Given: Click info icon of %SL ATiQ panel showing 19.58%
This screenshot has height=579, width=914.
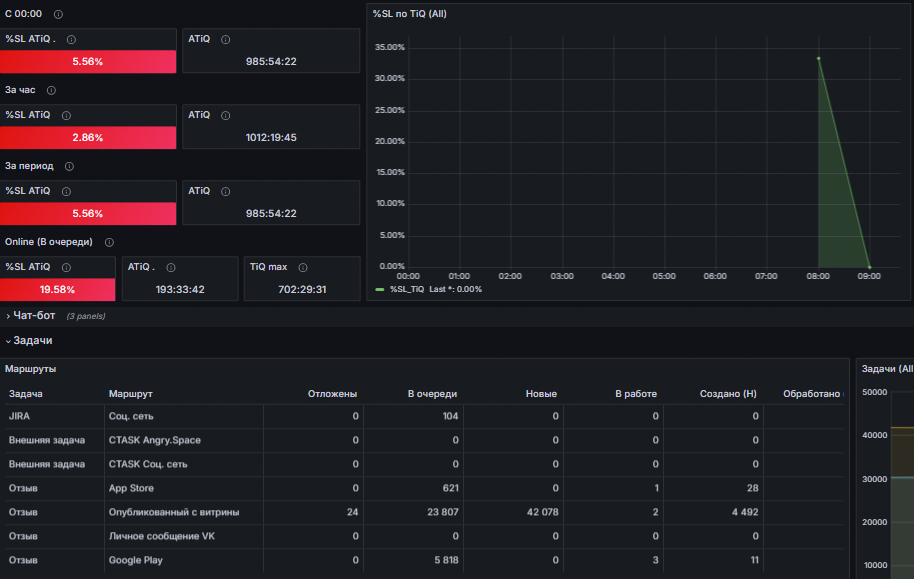Looking at the screenshot, I should (x=66, y=268).
